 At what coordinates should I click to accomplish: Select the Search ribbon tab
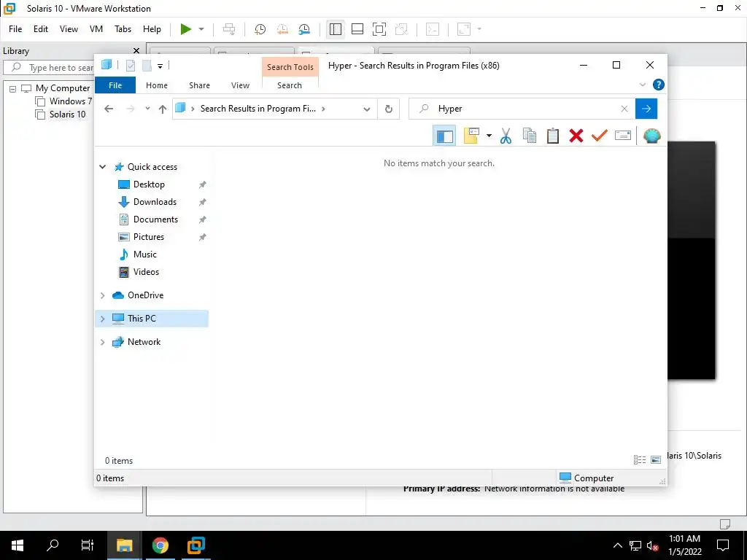tap(290, 85)
